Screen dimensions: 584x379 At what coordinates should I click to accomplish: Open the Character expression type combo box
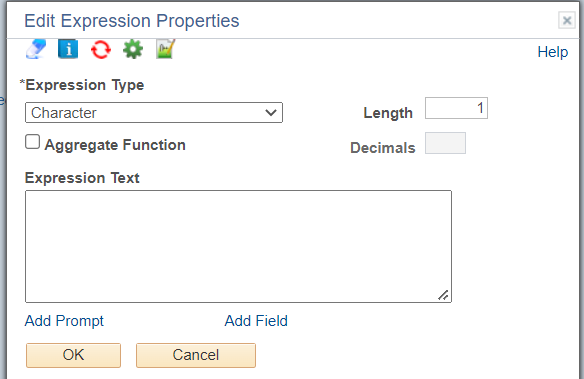click(154, 112)
